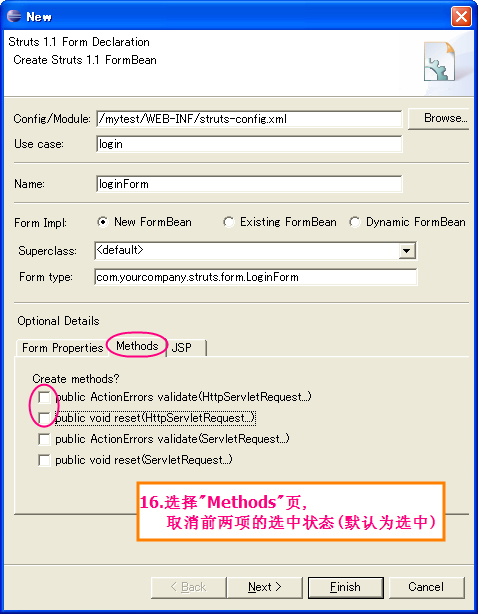Click into the Use case field
Image resolution: width=478 pixels, height=614 pixels.
click(249, 144)
